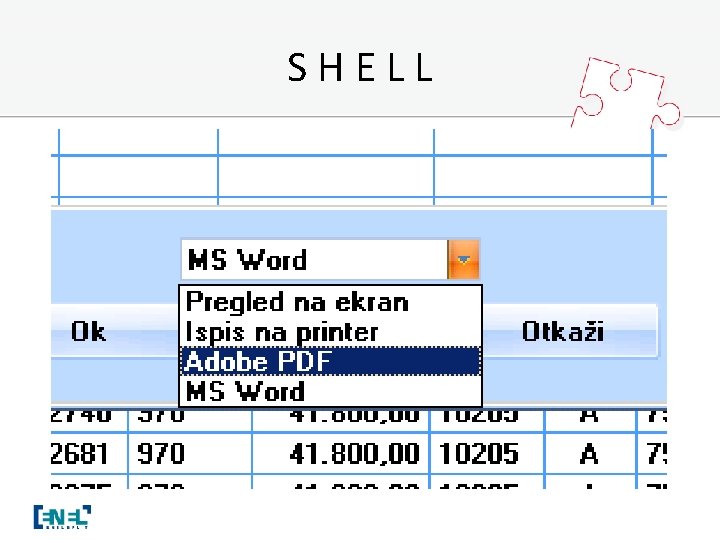Cancel with the Otkaži button
This screenshot has width=720, height=540.
[570, 331]
